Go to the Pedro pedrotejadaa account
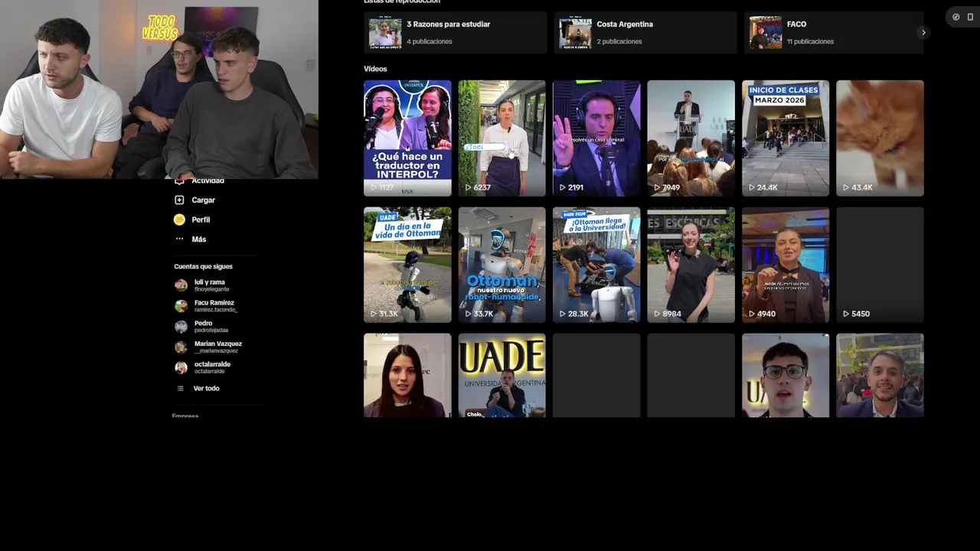Screen dimensions: 980x551 (x=207, y=327)
